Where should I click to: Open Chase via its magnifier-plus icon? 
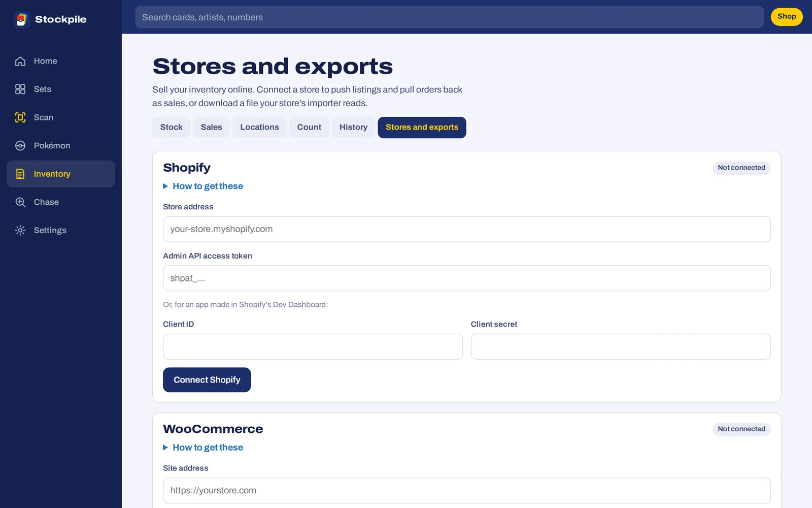(x=20, y=202)
